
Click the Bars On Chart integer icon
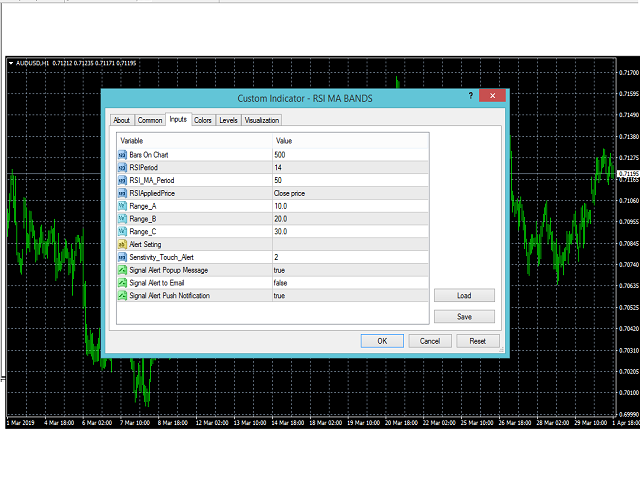pyautogui.click(x=123, y=155)
